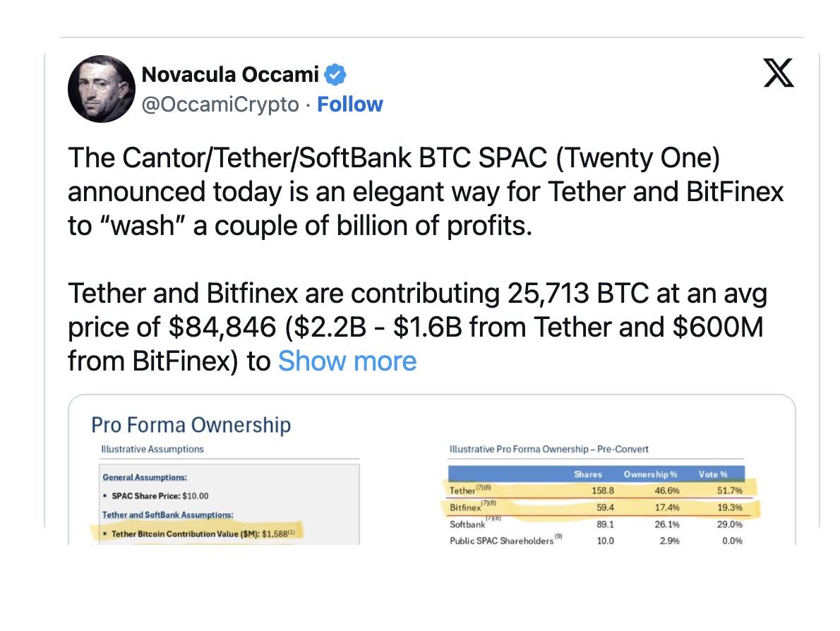Viewport: 840px width, 631px height.
Task: Click the Novacula Occami display name
Action: (x=231, y=73)
